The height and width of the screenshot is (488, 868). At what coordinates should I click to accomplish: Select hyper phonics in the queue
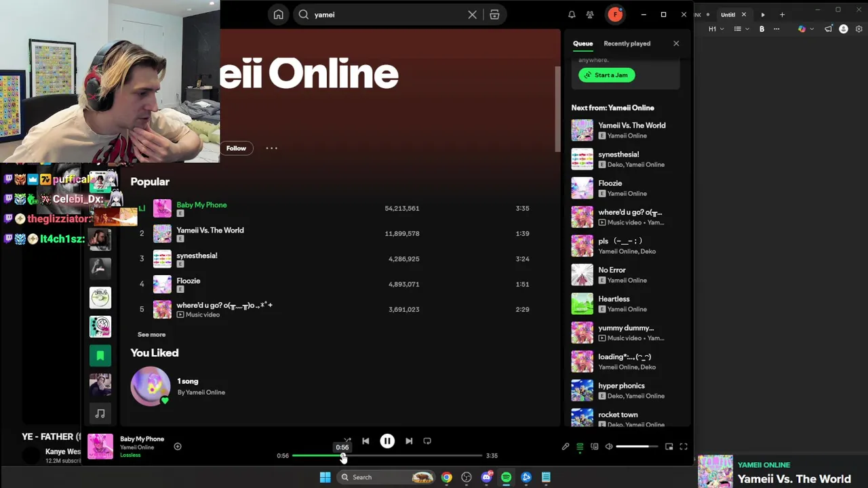click(x=624, y=390)
